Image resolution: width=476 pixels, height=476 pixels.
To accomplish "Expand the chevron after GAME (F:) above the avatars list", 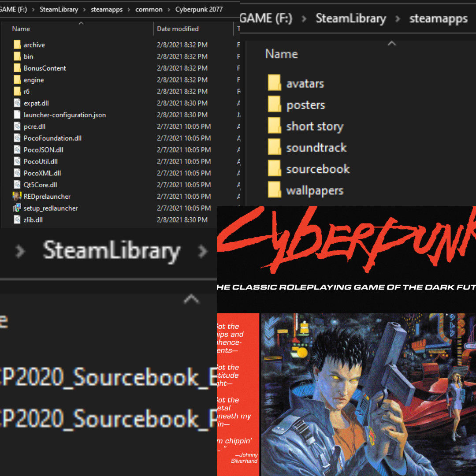I will pyautogui.click(x=304, y=19).
